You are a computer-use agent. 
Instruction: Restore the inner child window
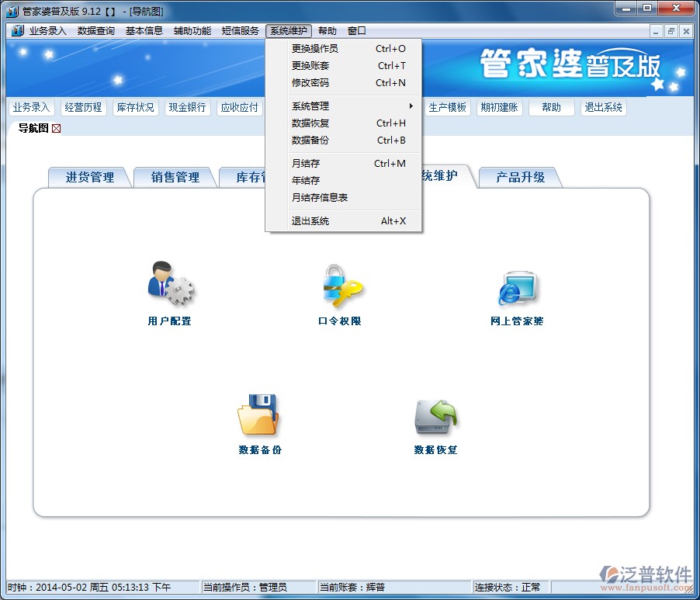(x=671, y=31)
